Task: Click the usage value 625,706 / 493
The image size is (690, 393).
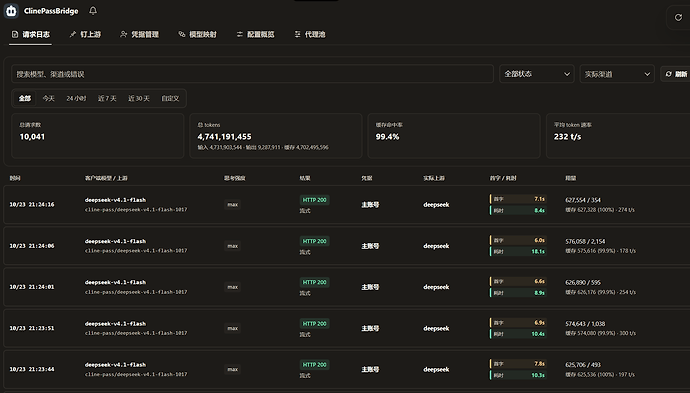Action: pos(583,365)
